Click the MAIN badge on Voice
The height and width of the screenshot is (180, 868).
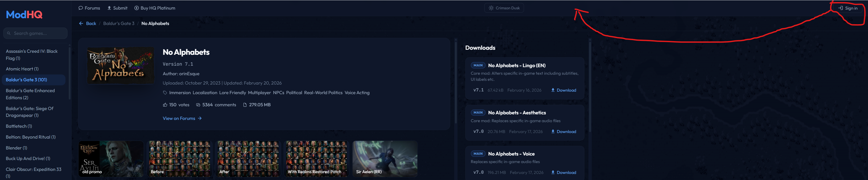click(x=478, y=154)
